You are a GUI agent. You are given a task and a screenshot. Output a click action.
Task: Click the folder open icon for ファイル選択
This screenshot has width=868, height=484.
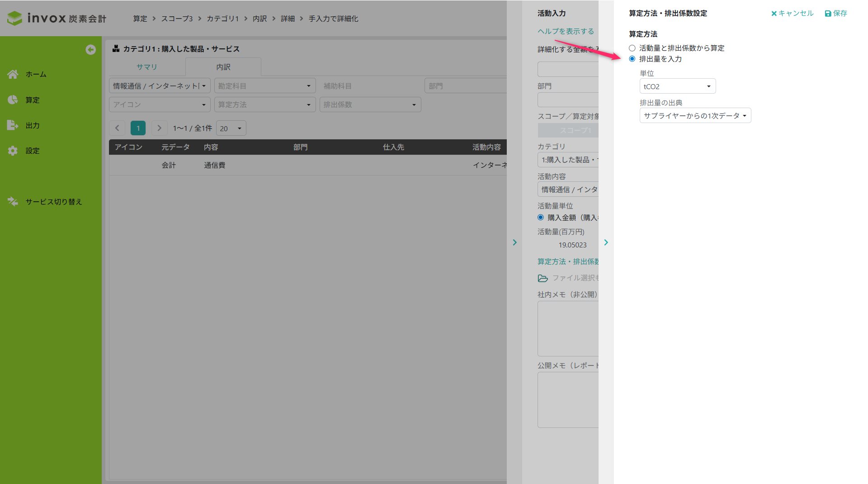click(542, 278)
